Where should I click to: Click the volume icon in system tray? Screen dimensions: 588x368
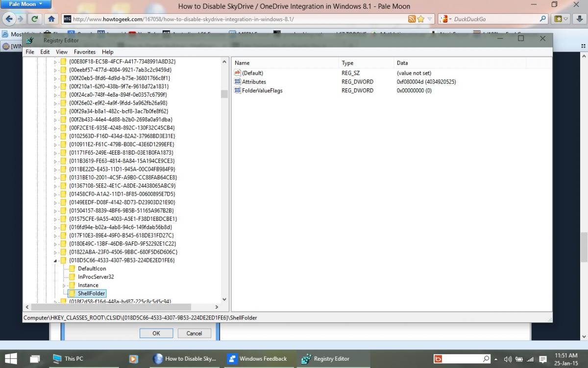pos(508,359)
